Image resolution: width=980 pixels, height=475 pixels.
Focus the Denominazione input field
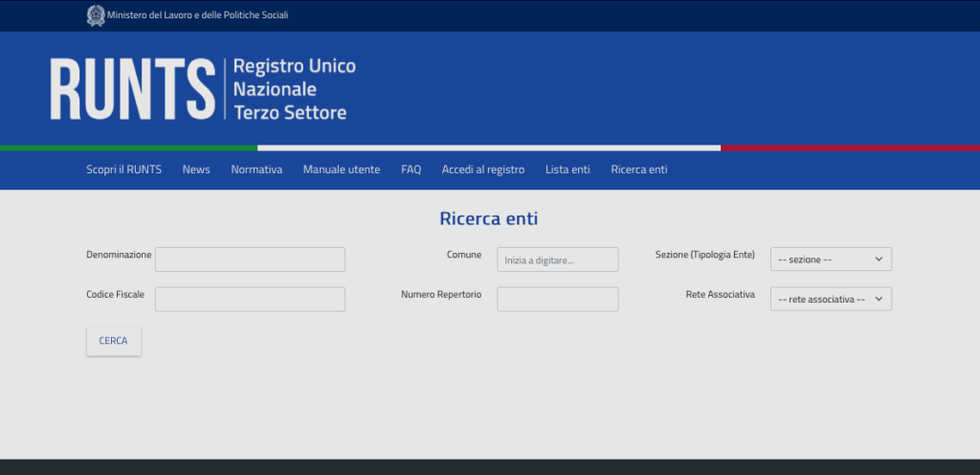[250, 260]
